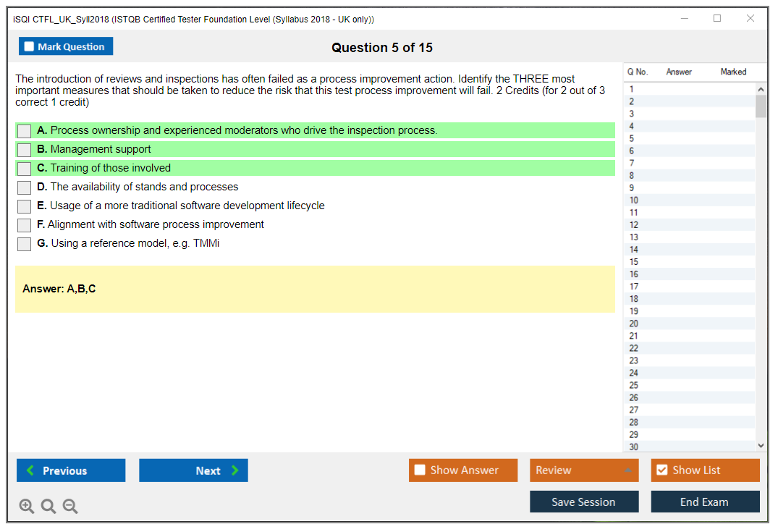Select question 12 in the question list
The height and width of the screenshot is (532, 778).
[x=634, y=225]
